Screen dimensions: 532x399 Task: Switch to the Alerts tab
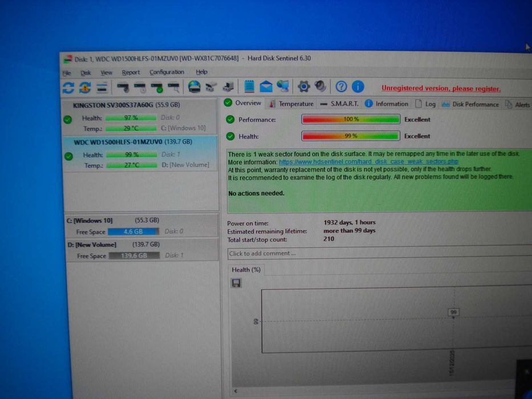coord(517,105)
